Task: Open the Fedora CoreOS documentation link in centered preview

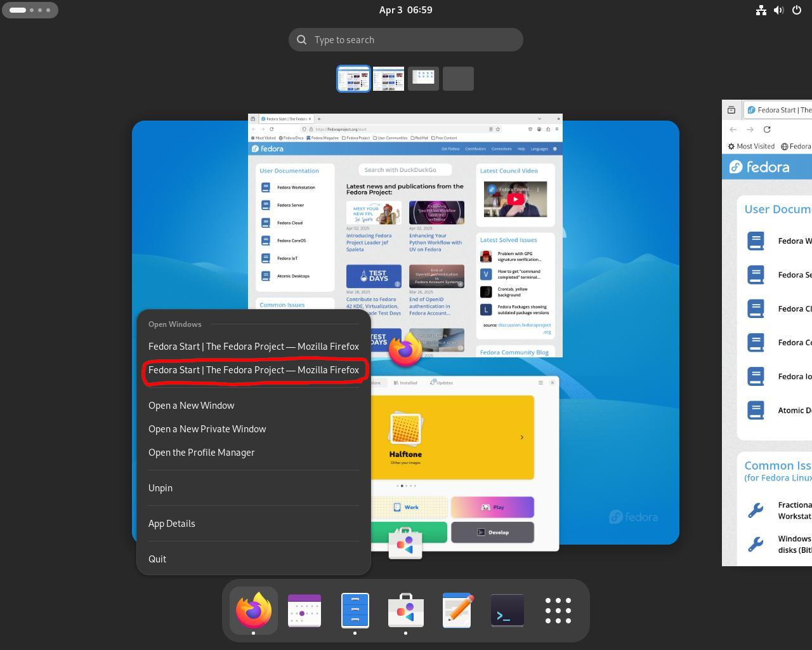Action: coord(292,241)
